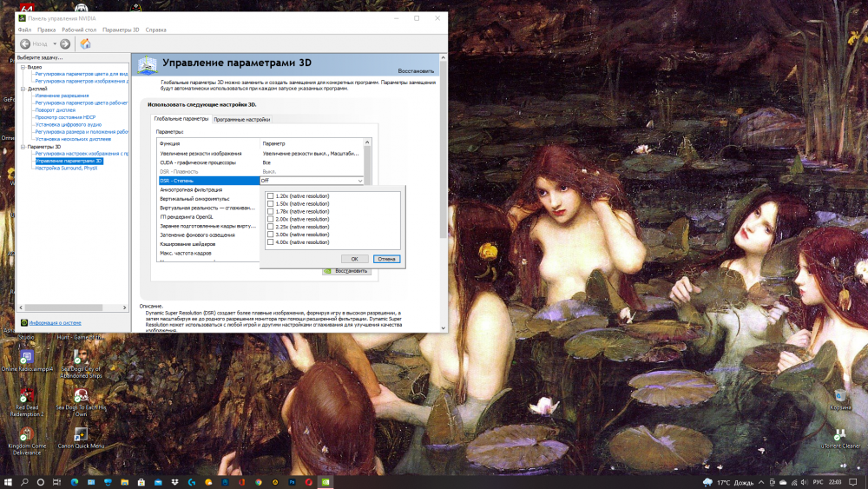The image size is (868, 489).
Task: Open Информация о системе link
Action: pos(55,322)
